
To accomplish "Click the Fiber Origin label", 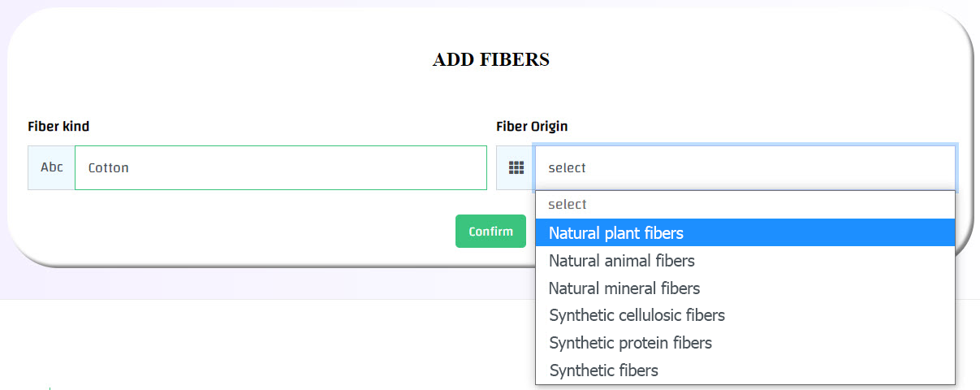I will tap(532, 126).
